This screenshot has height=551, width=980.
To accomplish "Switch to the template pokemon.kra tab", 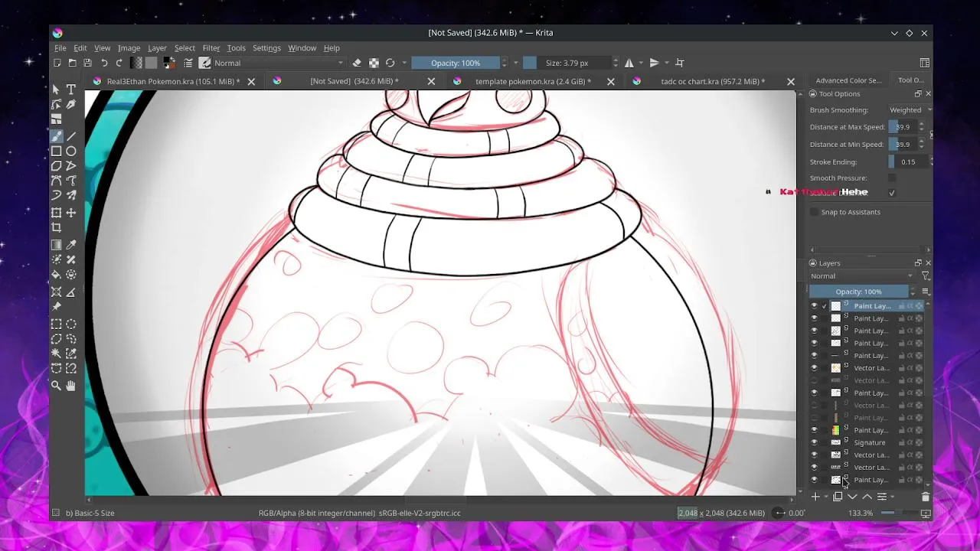I will [534, 81].
